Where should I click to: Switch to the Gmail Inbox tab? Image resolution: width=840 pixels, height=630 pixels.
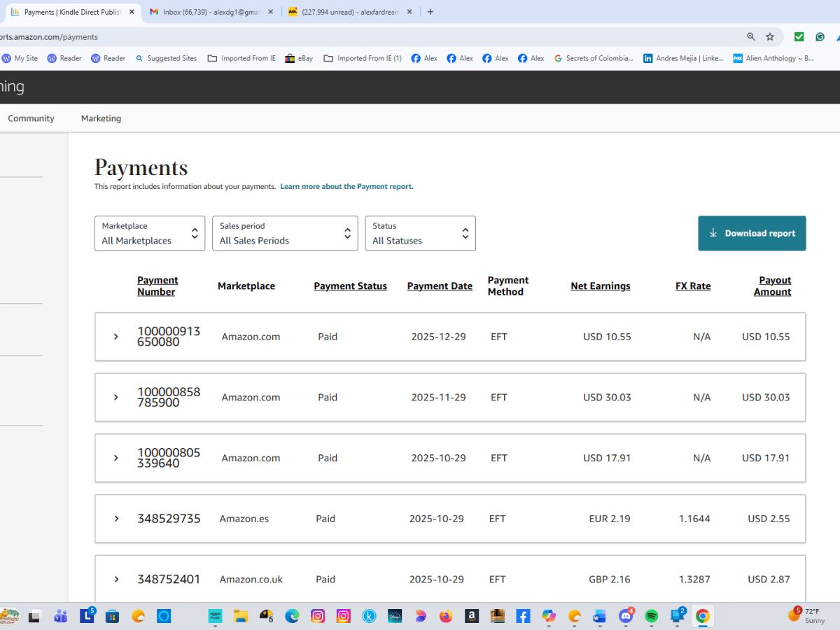coord(210,12)
